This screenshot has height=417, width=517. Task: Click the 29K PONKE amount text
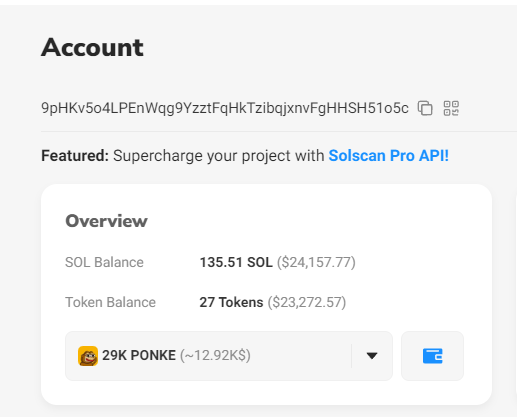pos(139,355)
